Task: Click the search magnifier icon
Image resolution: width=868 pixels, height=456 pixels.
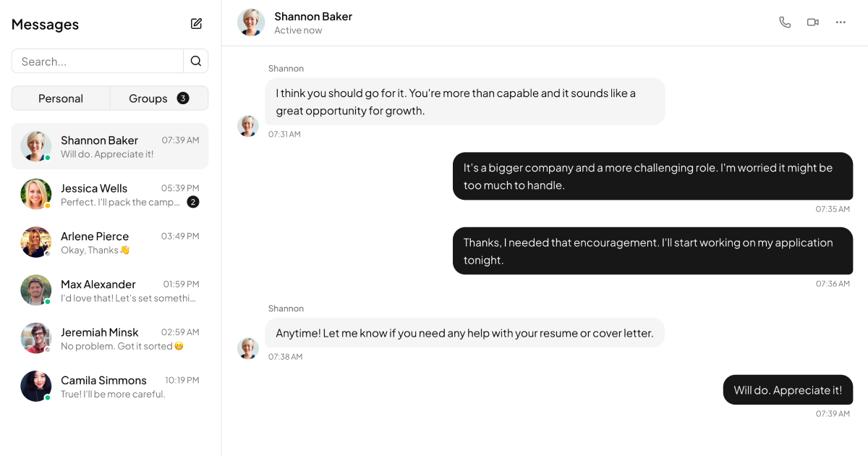Action: point(195,61)
